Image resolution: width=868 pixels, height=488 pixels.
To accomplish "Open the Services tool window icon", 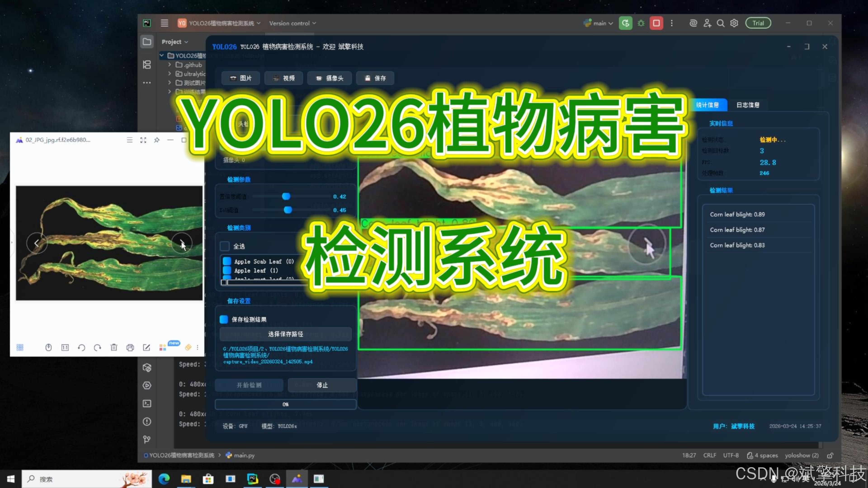I will (147, 385).
